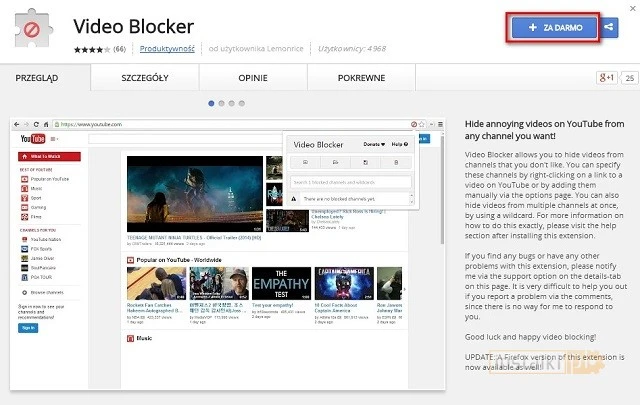The width and height of the screenshot is (640, 405).
Task: Click the YouTube logo
Action: (33, 139)
